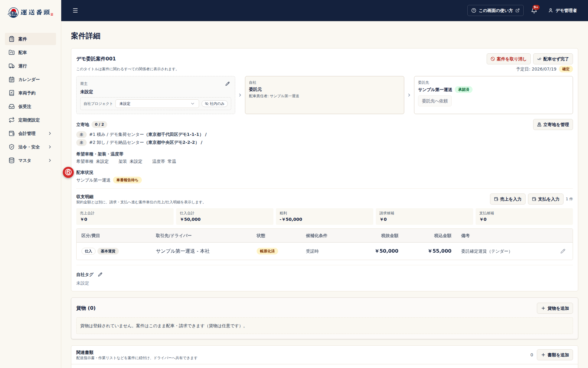
Task: Click 粗利 -￥50,000 summary card
Action: click(324, 216)
